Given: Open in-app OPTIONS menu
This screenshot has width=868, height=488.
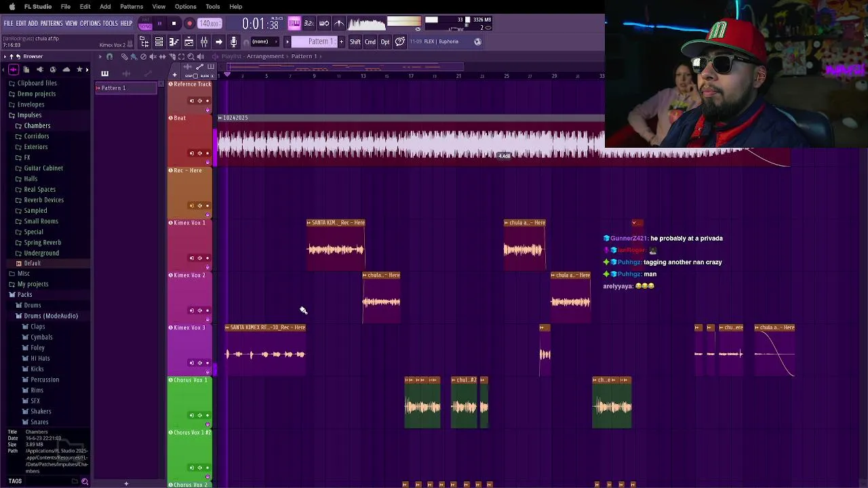Looking at the screenshot, I should point(90,23).
